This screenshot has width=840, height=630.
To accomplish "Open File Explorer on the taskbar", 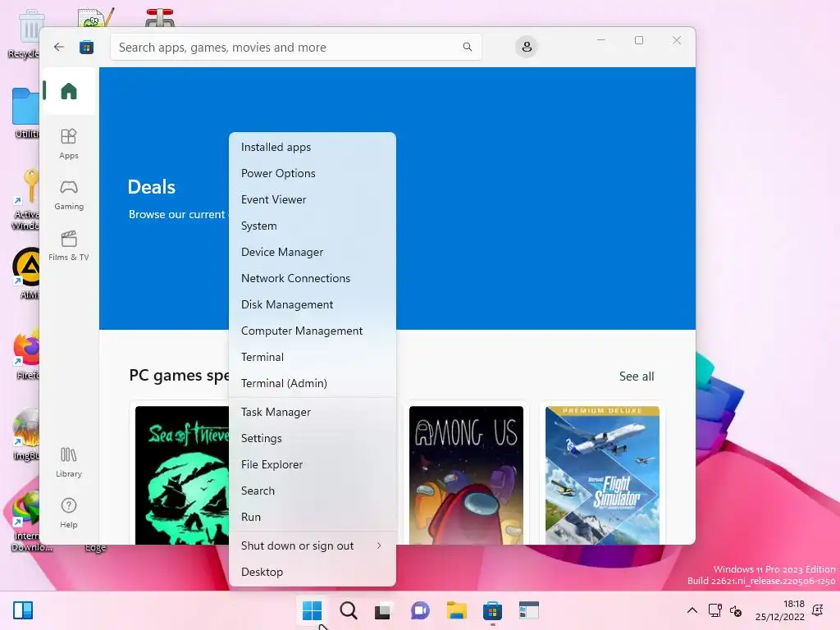I will point(456,610).
